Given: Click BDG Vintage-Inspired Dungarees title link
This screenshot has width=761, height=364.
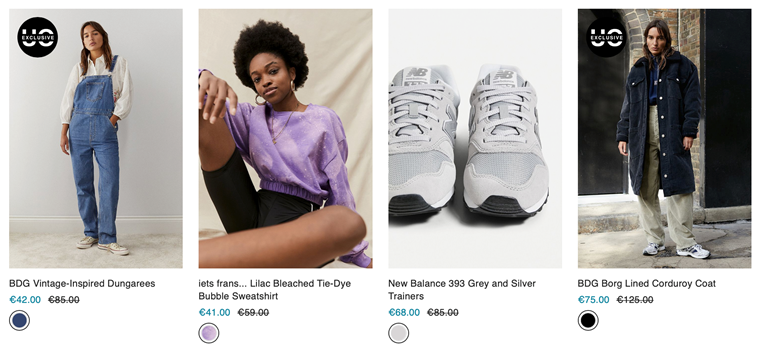Looking at the screenshot, I should click(x=82, y=283).
